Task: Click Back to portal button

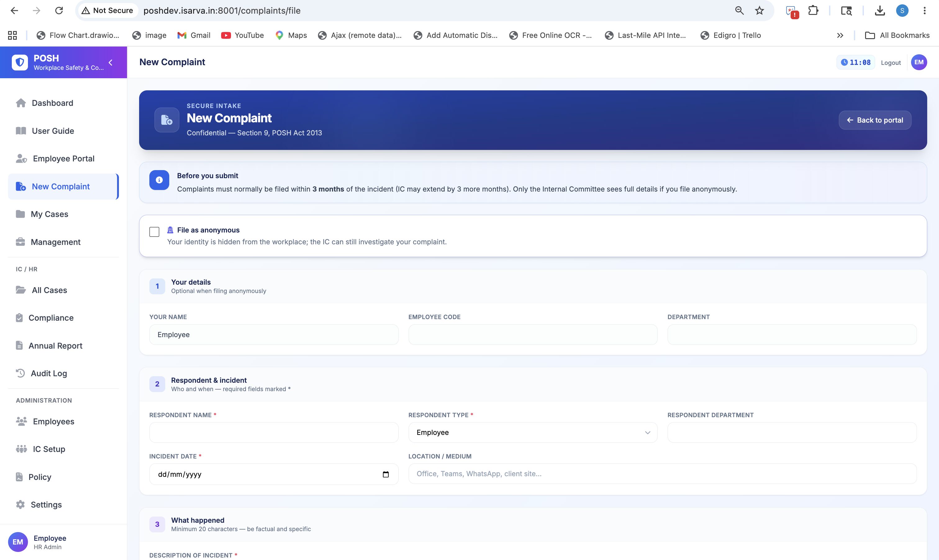Action: (x=875, y=120)
